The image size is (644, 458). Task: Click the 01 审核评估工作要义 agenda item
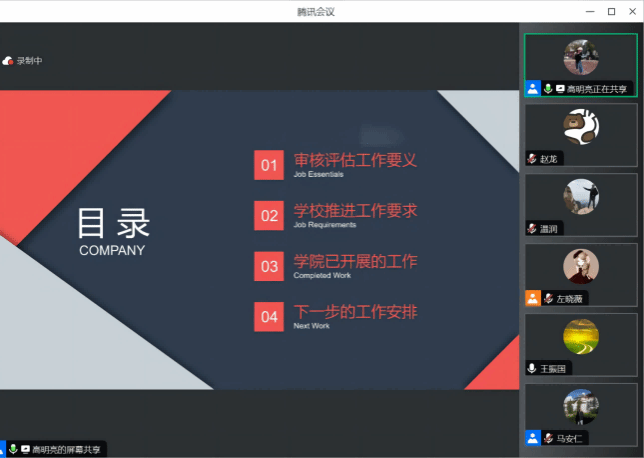click(x=335, y=164)
